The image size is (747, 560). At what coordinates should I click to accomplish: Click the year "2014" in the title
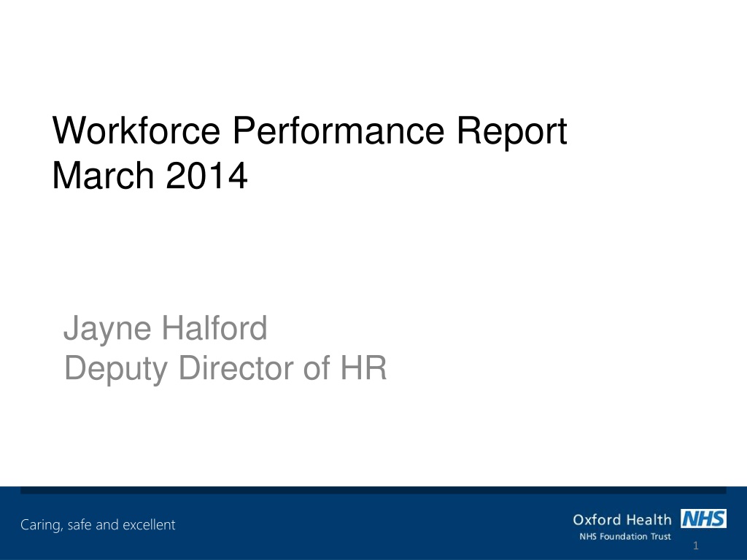[x=206, y=176]
